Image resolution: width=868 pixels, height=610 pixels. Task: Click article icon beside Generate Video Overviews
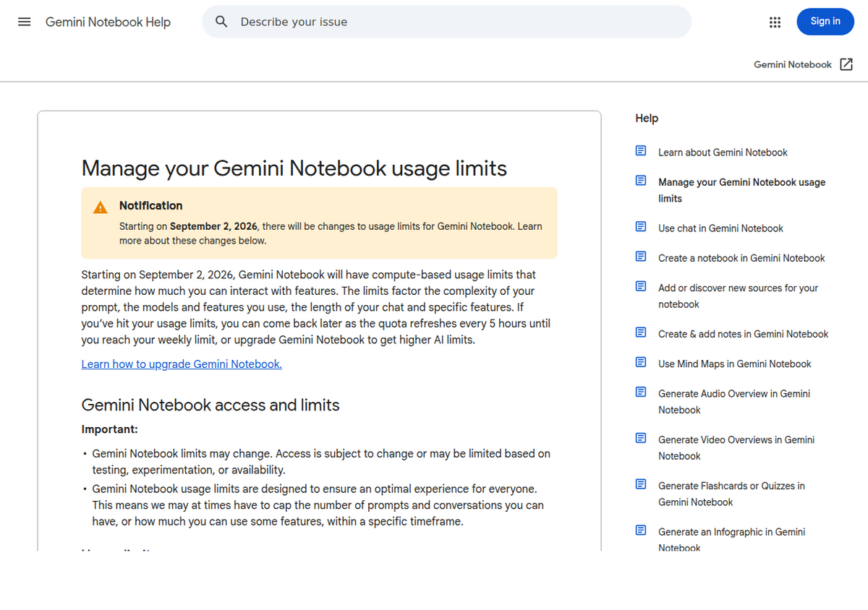click(641, 438)
